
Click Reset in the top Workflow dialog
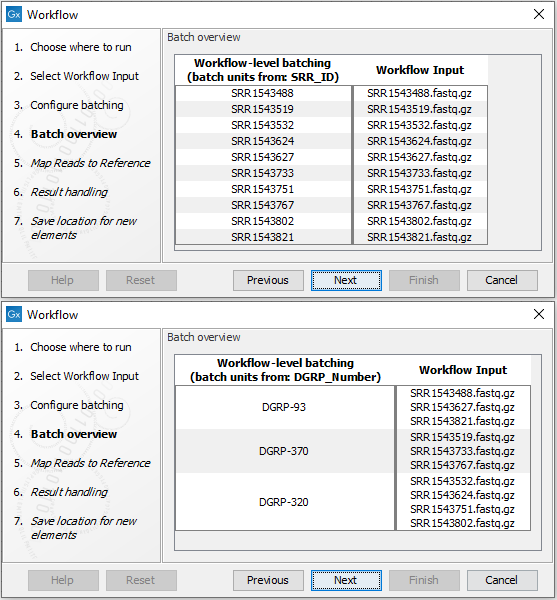[141, 280]
